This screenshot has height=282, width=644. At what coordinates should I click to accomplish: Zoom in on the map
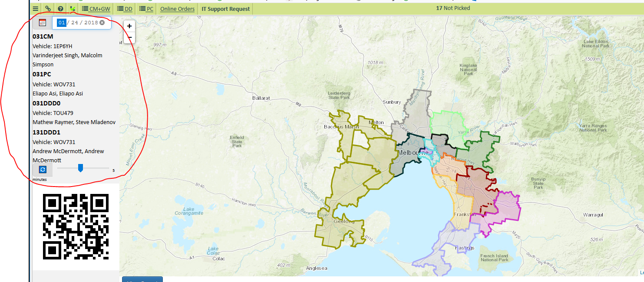[129, 26]
